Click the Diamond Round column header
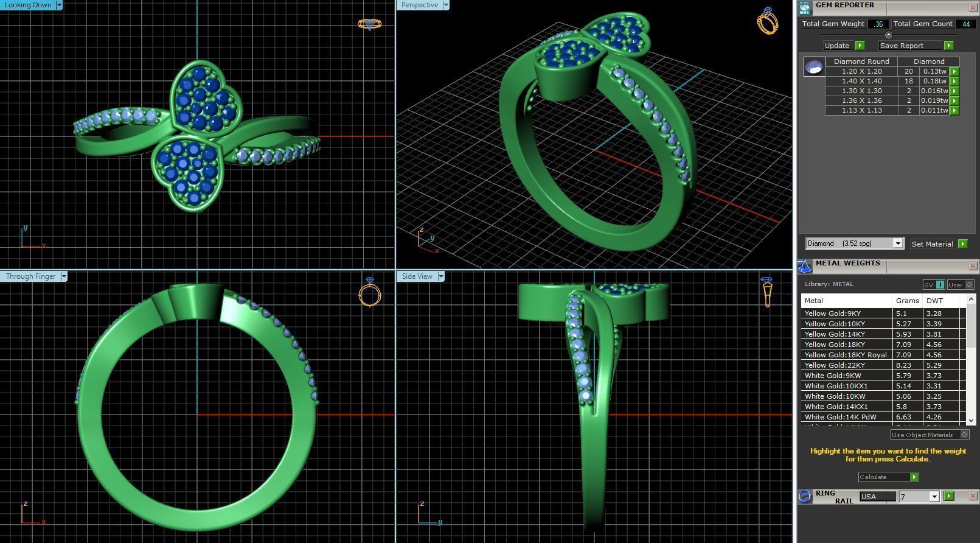The width and height of the screenshot is (980, 543). 861,61
